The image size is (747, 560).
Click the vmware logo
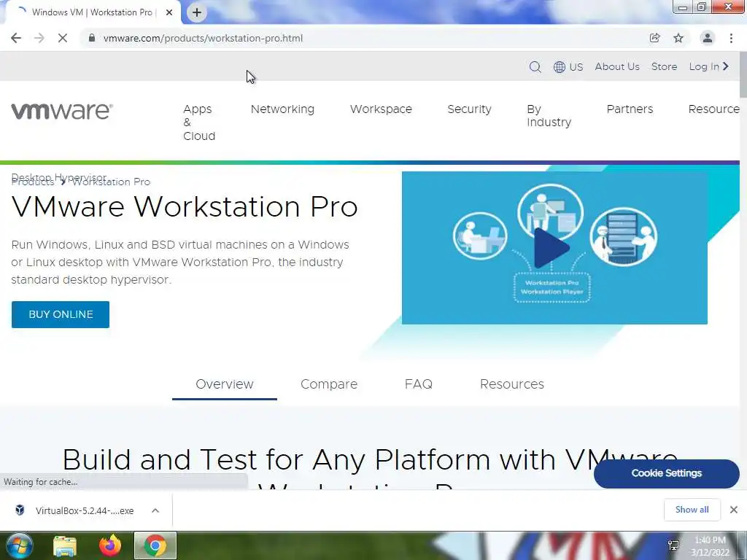(x=62, y=111)
